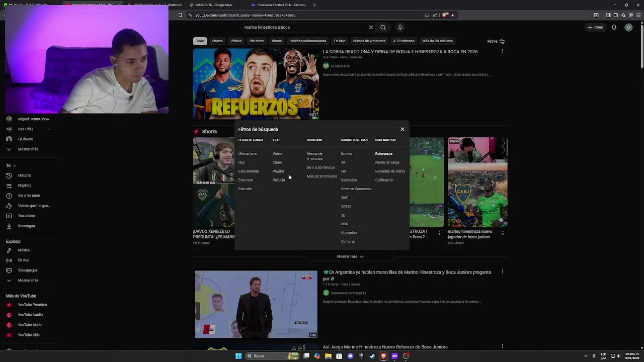Choose Video as result type
The image size is (644, 362).
277,153
